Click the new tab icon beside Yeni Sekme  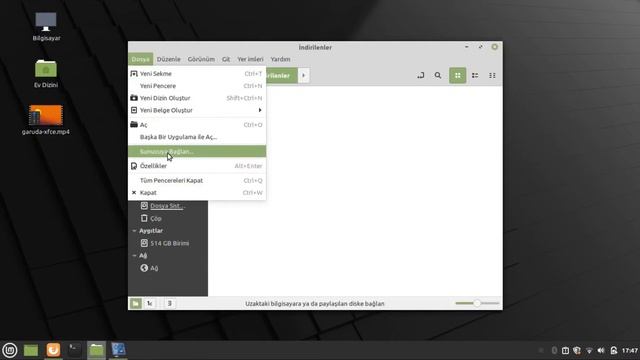pos(134,73)
